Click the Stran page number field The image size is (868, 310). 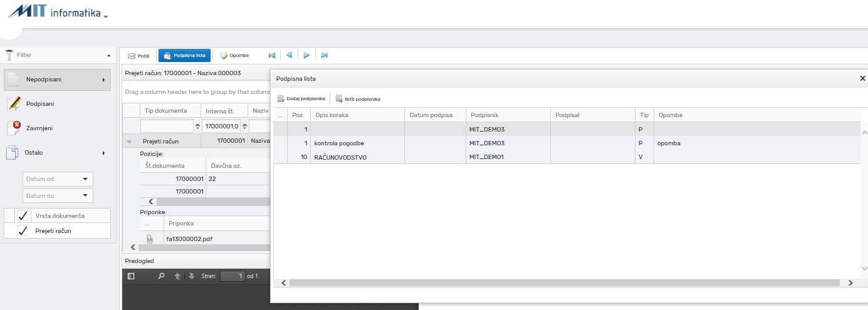[233, 276]
